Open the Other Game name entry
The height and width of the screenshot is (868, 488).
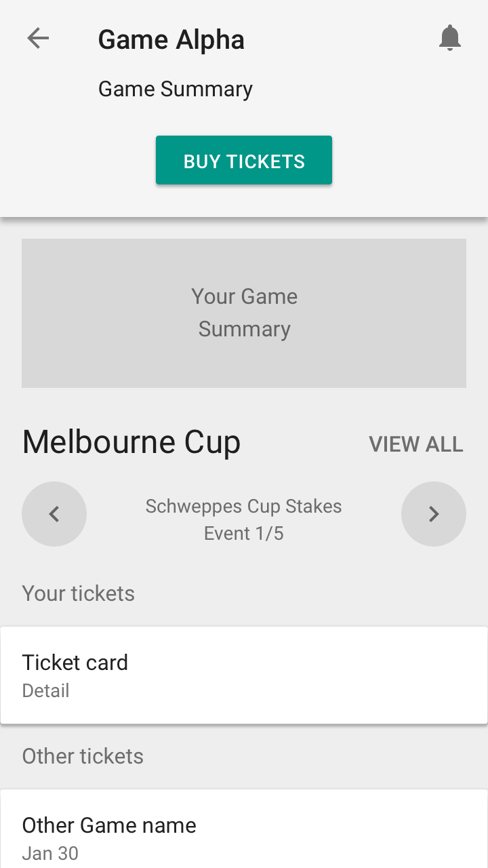pyautogui.click(x=109, y=825)
